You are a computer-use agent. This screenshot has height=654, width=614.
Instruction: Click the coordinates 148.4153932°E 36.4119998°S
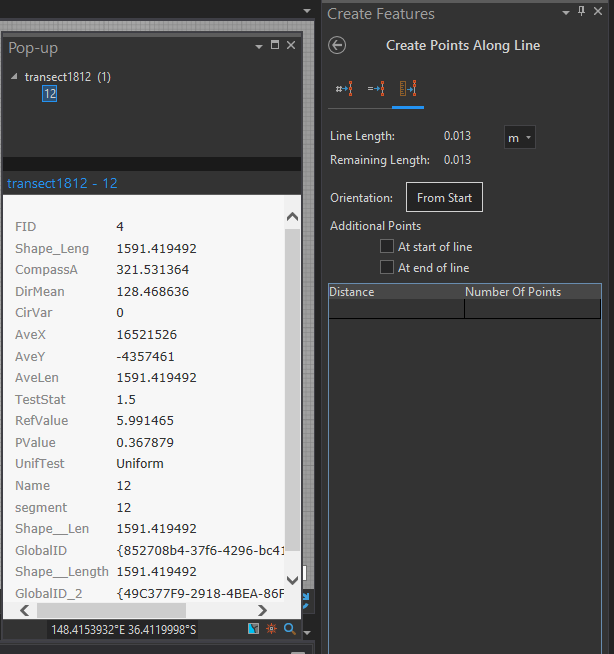tap(123, 629)
